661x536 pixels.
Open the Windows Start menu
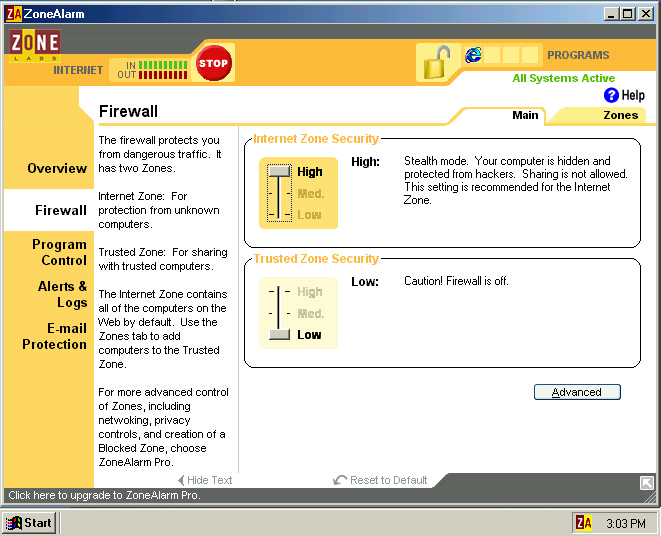pyautogui.click(x=29, y=523)
